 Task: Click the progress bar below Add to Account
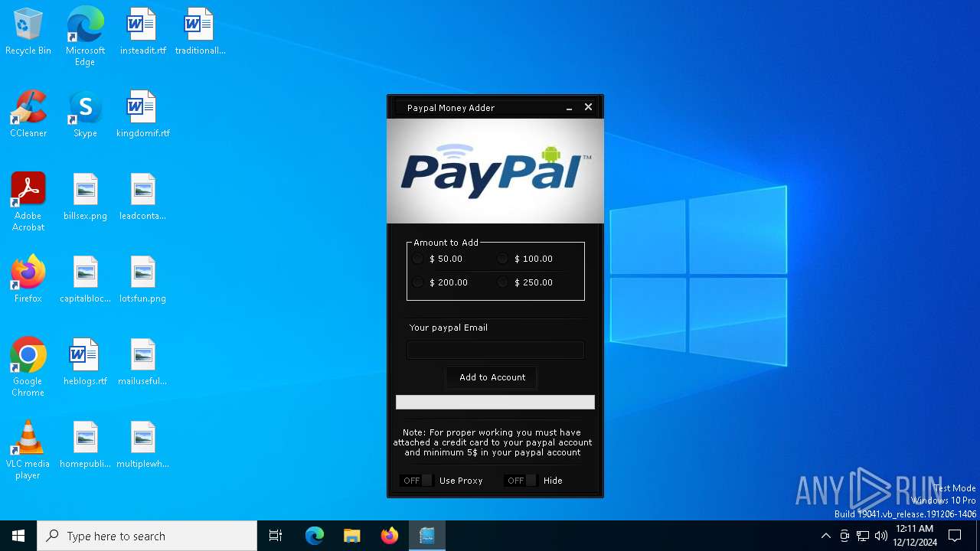pyautogui.click(x=495, y=403)
